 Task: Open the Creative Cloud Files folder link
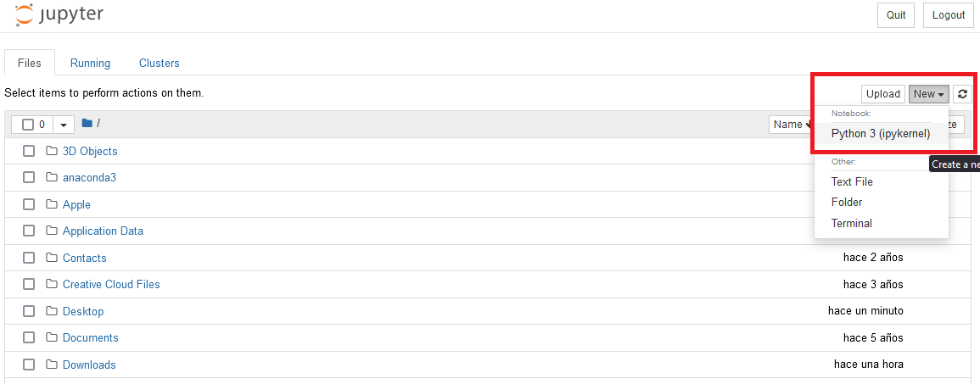coord(111,284)
